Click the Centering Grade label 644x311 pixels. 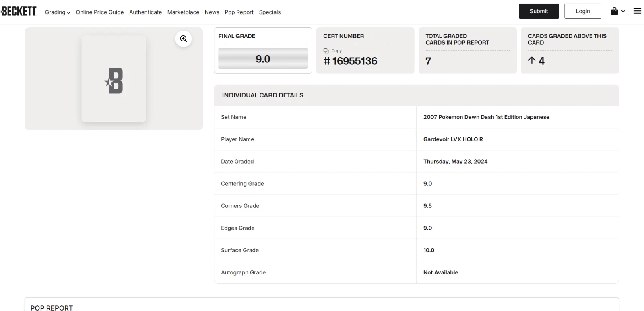pyautogui.click(x=242, y=184)
